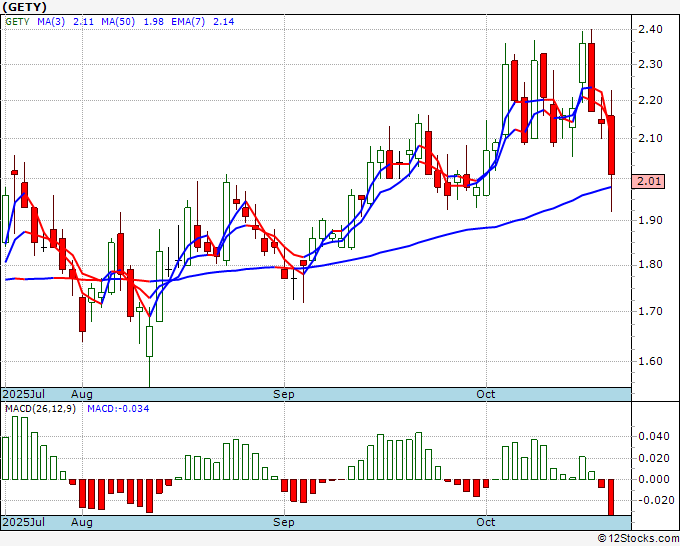Viewport: 680px width, 546px height.
Task: Click the 2.20 price axis label
Action: pyautogui.click(x=650, y=100)
